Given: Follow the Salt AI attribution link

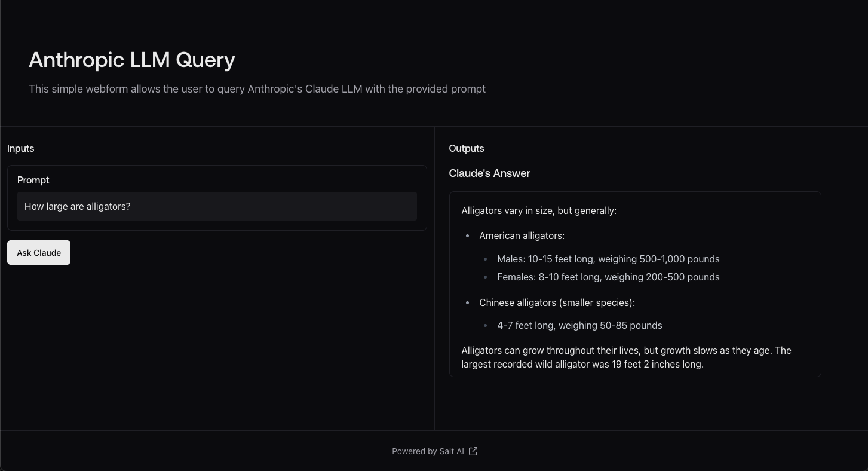Looking at the screenshot, I should pos(428,451).
